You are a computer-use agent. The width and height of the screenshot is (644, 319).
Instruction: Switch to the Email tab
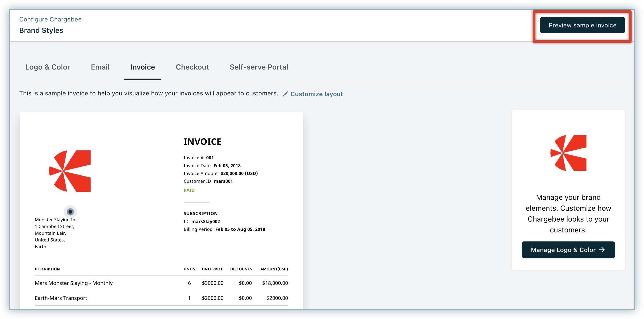pyautogui.click(x=100, y=67)
